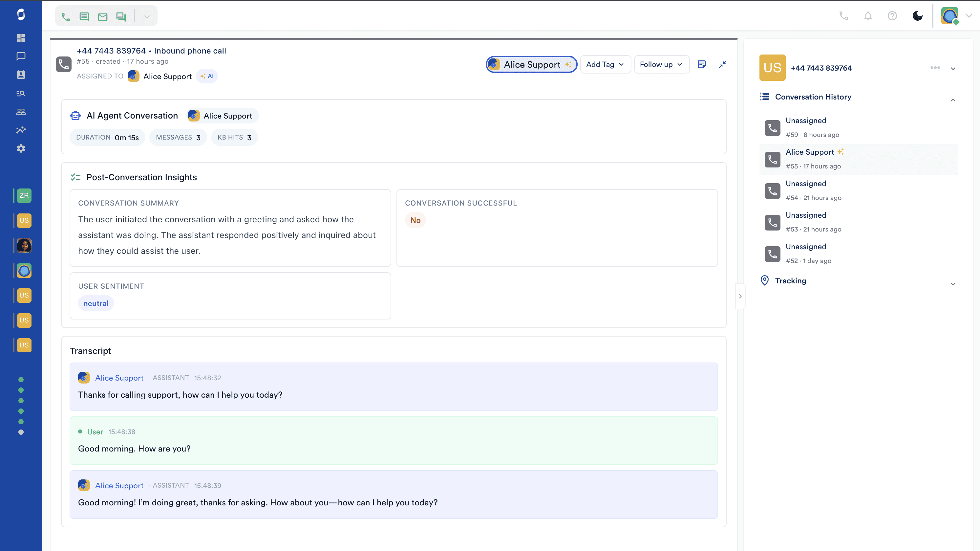The height and width of the screenshot is (551, 980).
Task: Open the help question mark icon
Action: coord(892,16)
